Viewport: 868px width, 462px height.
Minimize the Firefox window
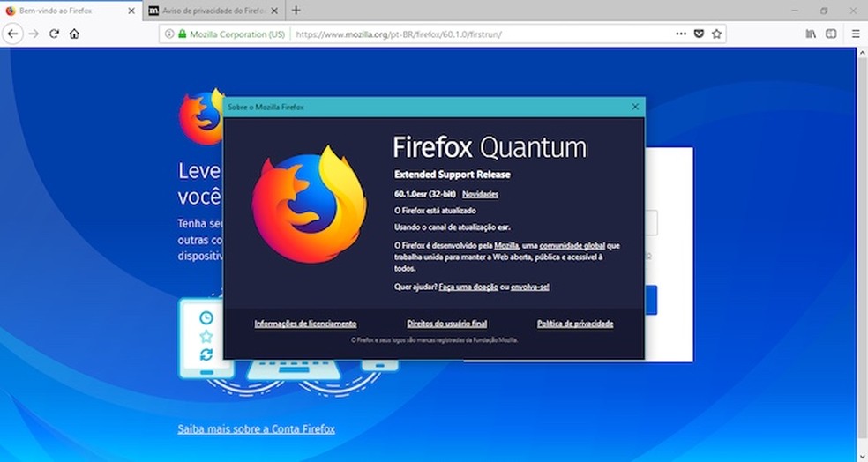795,11
